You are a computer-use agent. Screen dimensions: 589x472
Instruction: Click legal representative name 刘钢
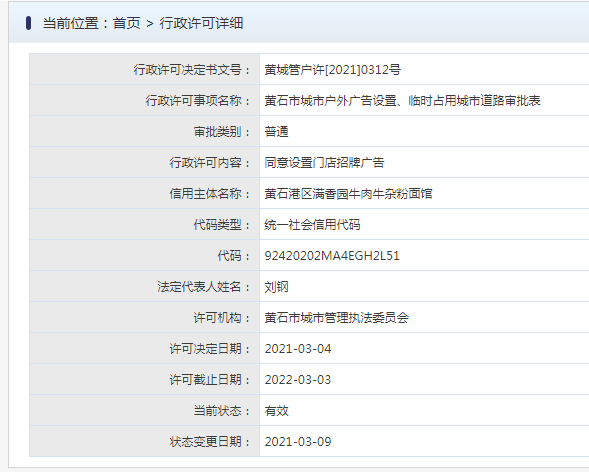[x=276, y=287]
